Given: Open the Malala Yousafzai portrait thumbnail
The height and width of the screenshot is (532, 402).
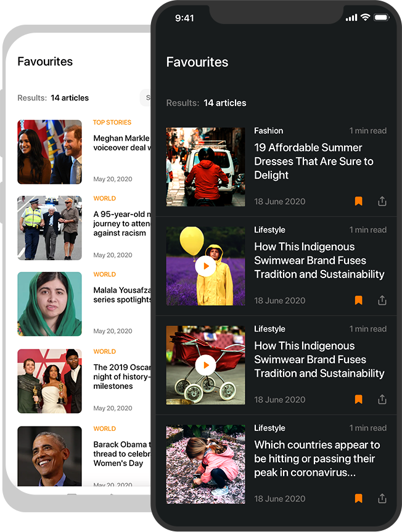Looking at the screenshot, I should pos(49,304).
